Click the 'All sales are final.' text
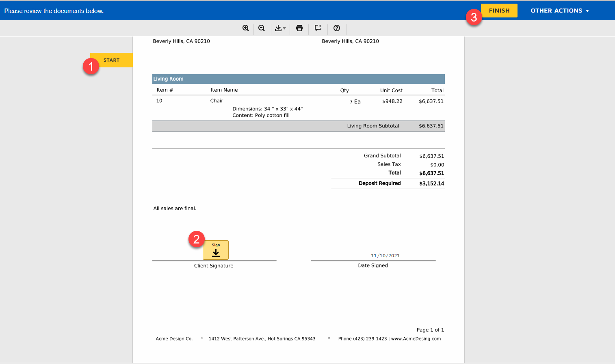This screenshot has width=615, height=364. [175, 209]
